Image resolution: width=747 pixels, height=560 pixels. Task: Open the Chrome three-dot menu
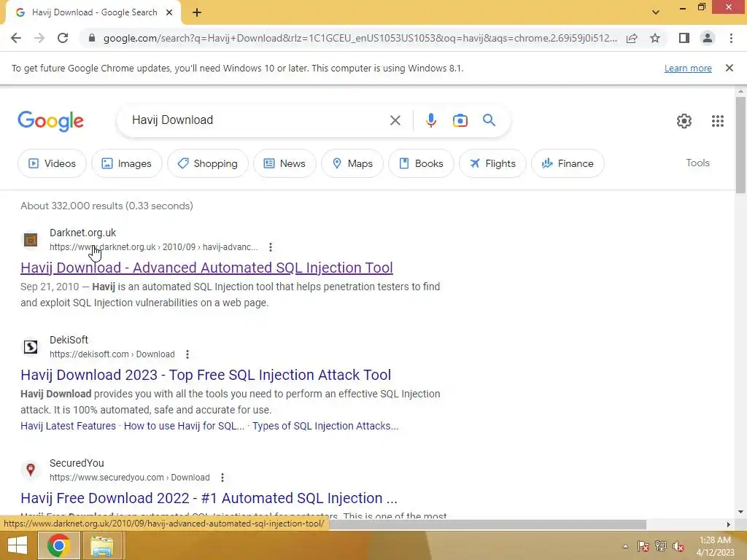(731, 38)
